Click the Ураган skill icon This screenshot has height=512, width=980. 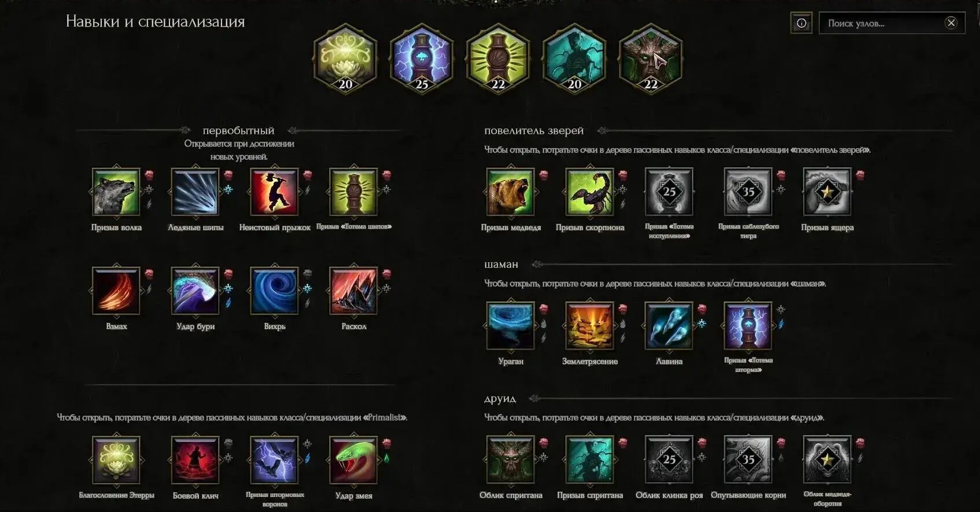pyautogui.click(x=511, y=326)
